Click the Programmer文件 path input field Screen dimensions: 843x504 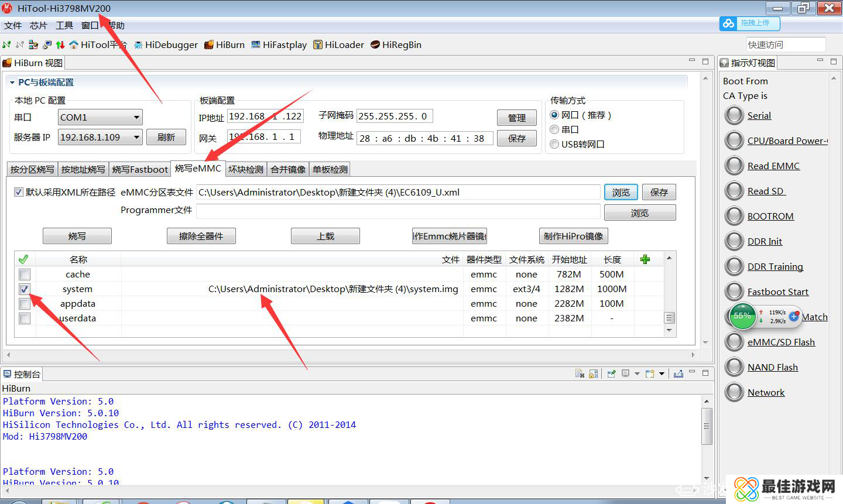(x=398, y=211)
